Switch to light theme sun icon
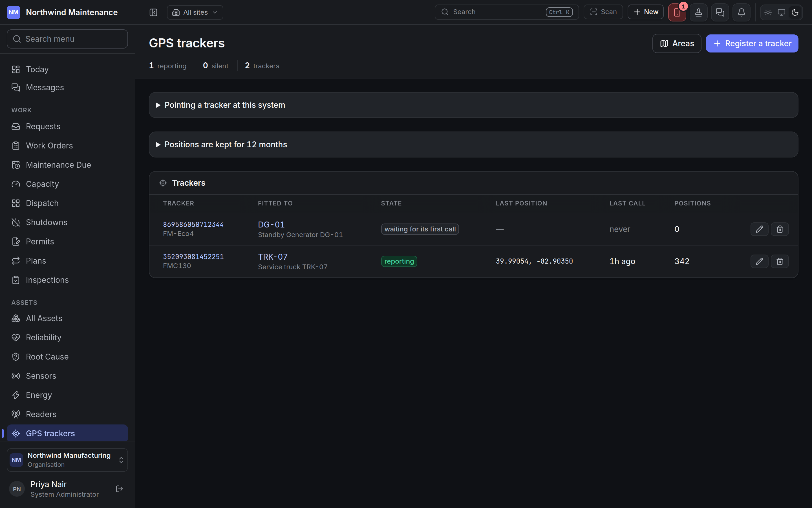Viewport: 812px width, 508px height. [x=768, y=12]
